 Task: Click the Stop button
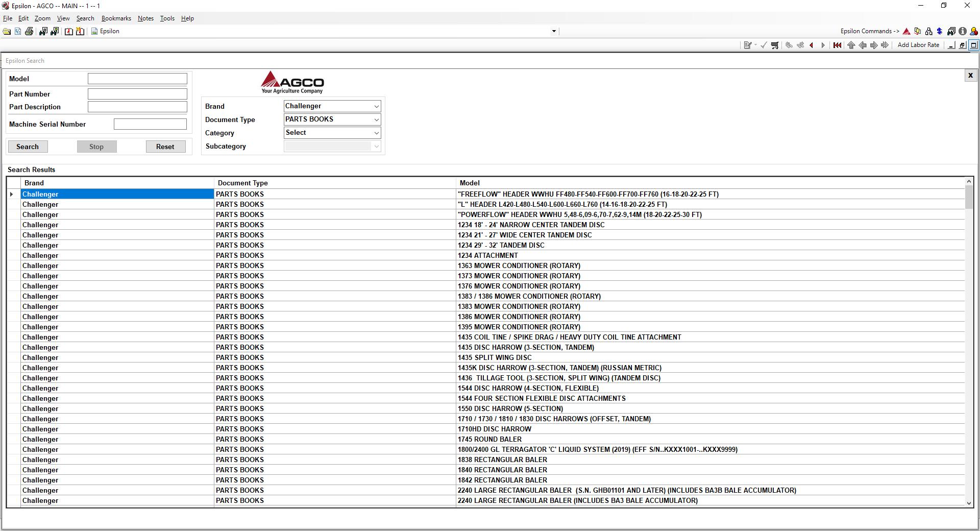(x=96, y=147)
